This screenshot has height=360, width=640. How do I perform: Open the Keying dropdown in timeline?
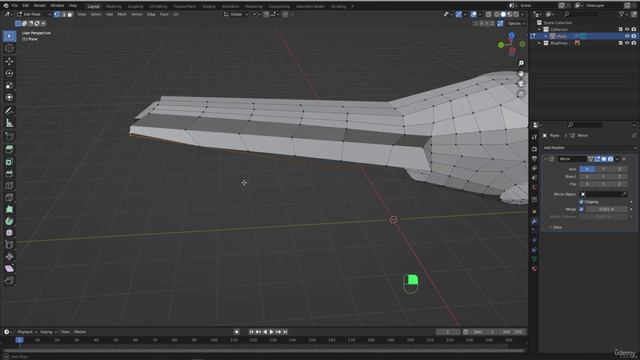coord(48,332)
